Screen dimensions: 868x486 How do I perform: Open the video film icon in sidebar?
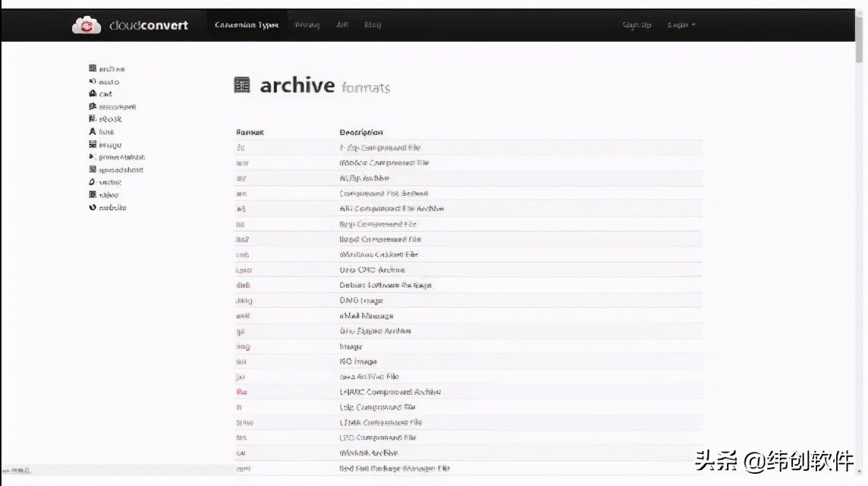(x=93, y=194)
